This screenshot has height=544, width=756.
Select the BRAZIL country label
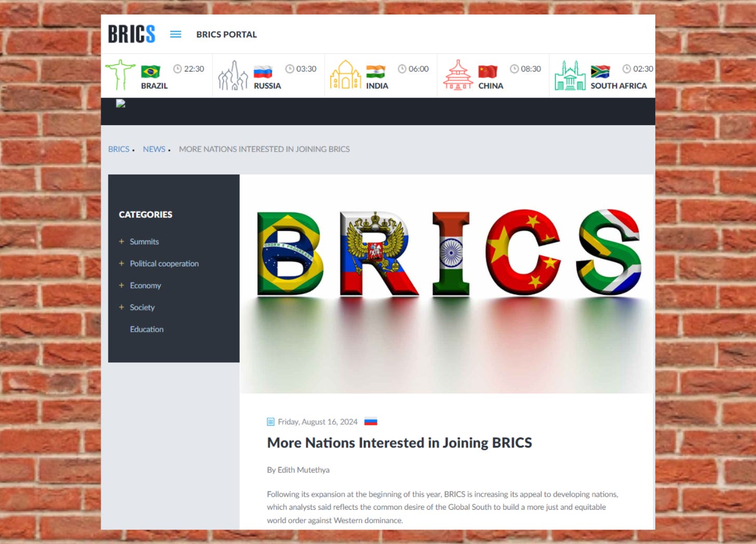pyautogui.click(x=154, y=86)
